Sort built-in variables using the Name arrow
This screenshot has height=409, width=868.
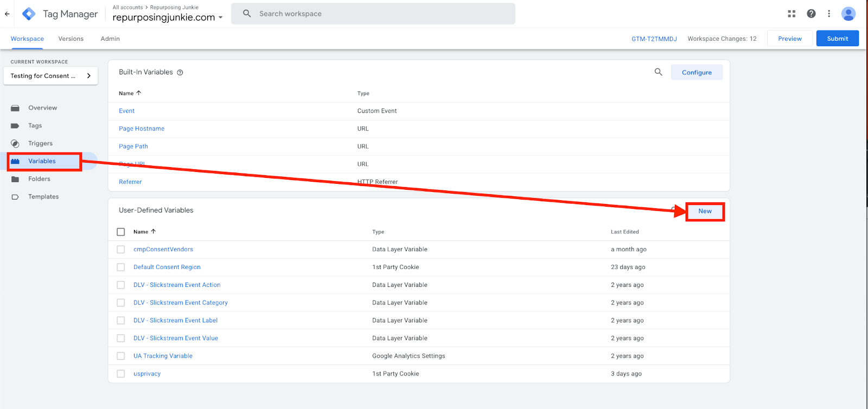138,93
